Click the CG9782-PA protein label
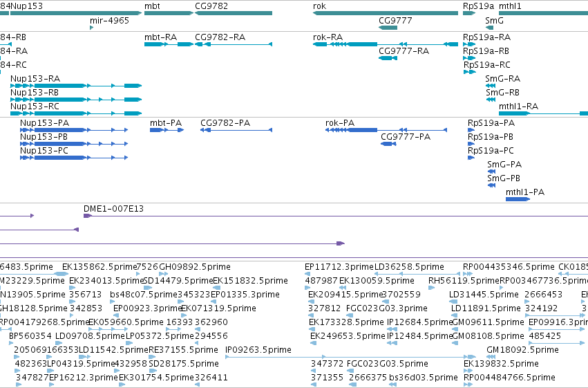Image resolution: width=588 pixels, height=388 pixels. coord(225,123)
